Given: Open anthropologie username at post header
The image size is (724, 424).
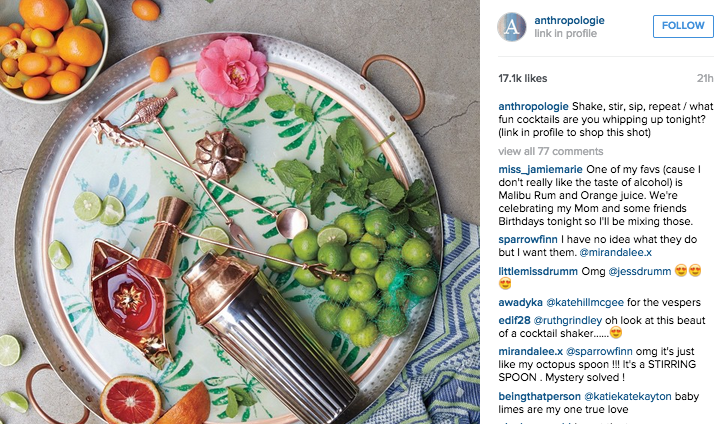Looking at the screenshot, I should click(569, 20).
